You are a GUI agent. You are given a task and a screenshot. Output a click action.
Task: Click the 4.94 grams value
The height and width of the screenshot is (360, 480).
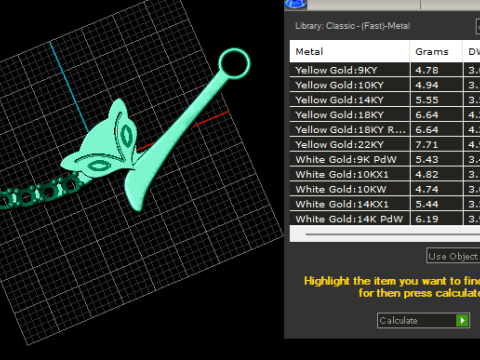pyautogui.click(x=427, y=85)
